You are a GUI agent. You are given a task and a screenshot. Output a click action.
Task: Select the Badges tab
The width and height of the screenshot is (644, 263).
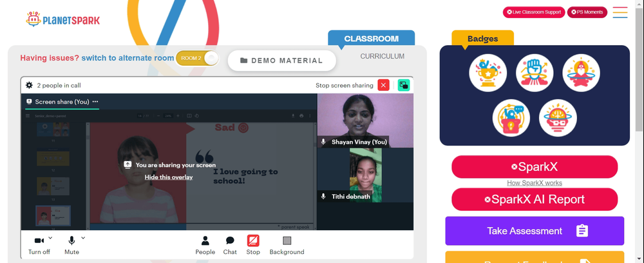[482, 39]
